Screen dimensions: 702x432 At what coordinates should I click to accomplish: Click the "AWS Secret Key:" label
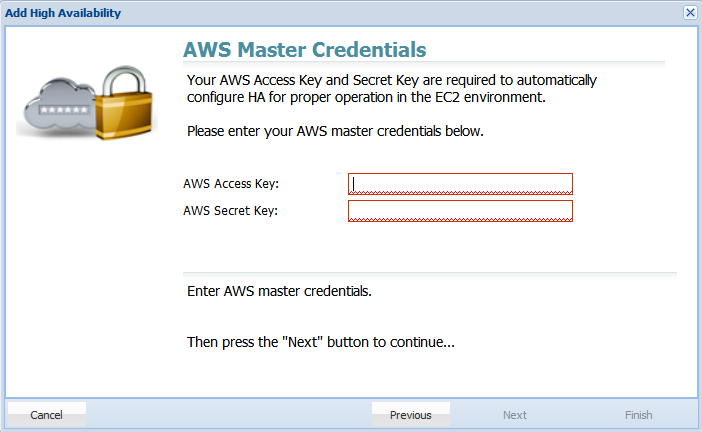click(231, 210)
